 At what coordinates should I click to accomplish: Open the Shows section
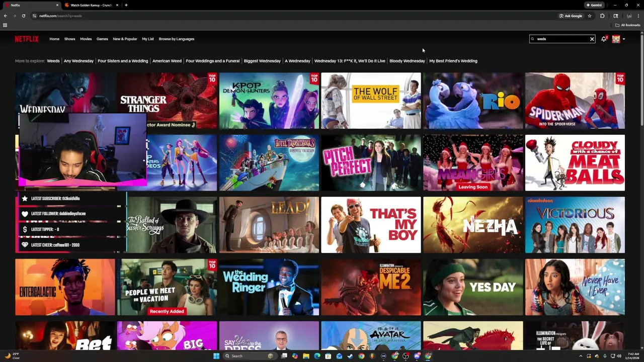coord(69,39)
